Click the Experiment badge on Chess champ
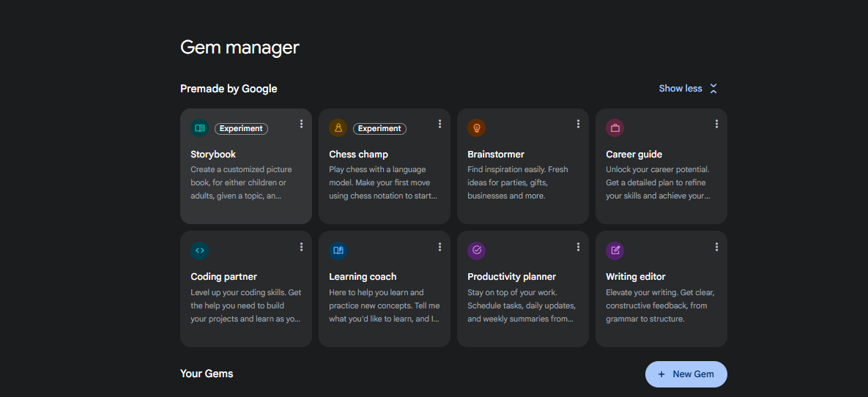 point(379,128)
